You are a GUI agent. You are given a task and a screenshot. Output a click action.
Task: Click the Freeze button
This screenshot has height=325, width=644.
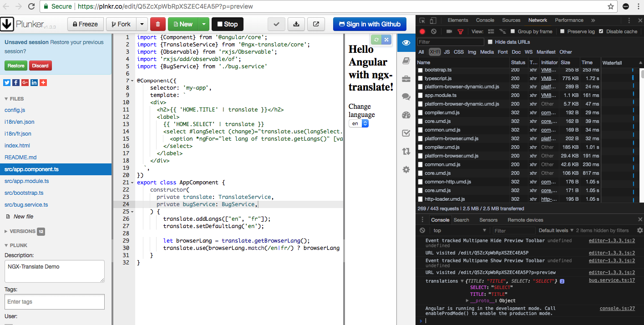[85, 24]
